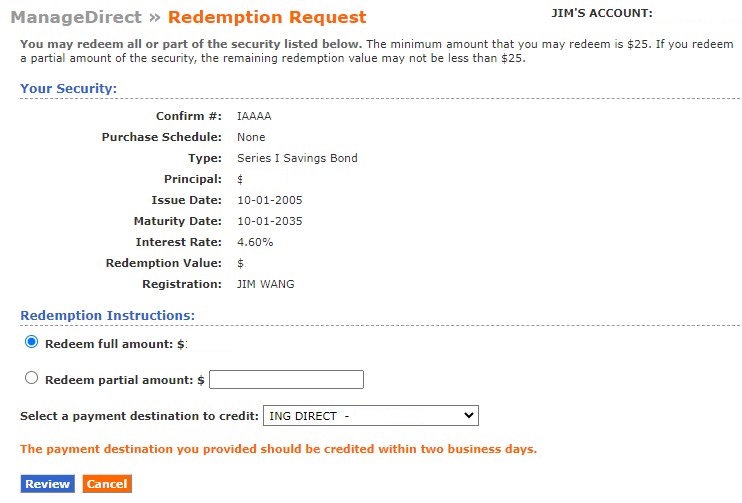Click the issue date 10-01-2005
Screen dimensions: 742x503
point(269,200)
